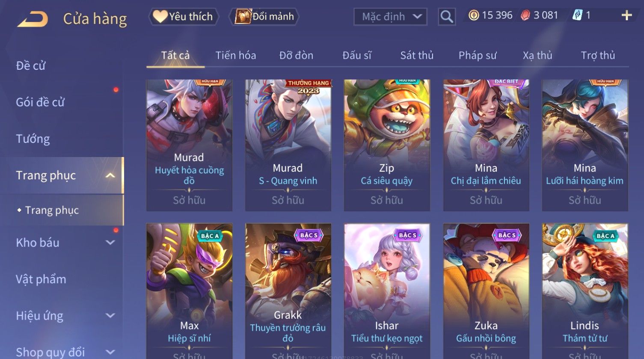Click the gold coin balance icon
Screen dimensions: 644x359
pos(473,16)
